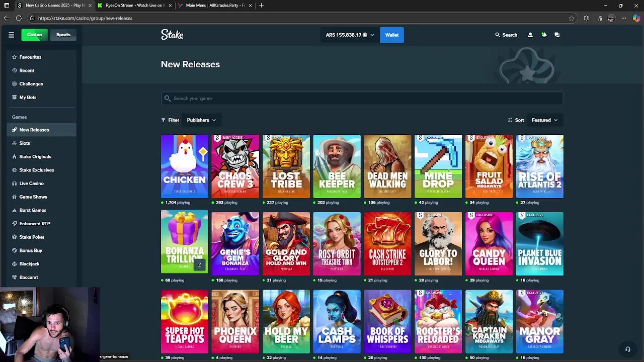Click the Sort label button
This screenshot has height=362, width=644.
[516, 120]
